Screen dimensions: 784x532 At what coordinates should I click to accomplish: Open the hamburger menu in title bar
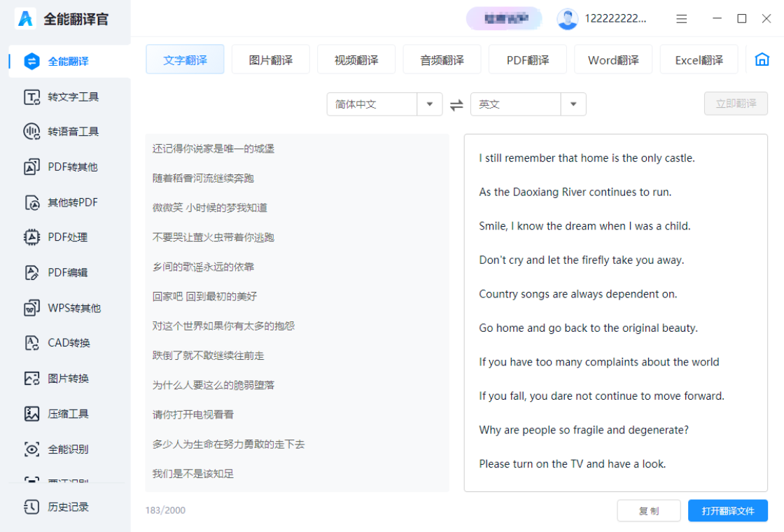click(681, 19)
